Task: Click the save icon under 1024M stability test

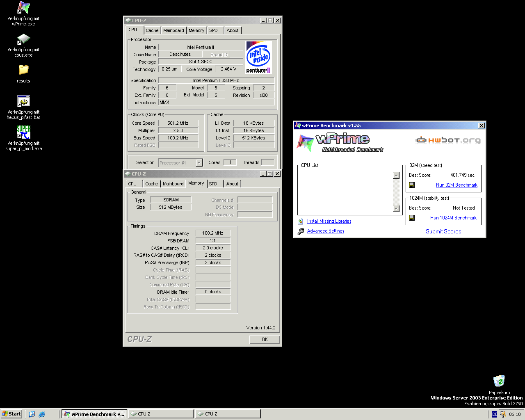Action: 412,218
